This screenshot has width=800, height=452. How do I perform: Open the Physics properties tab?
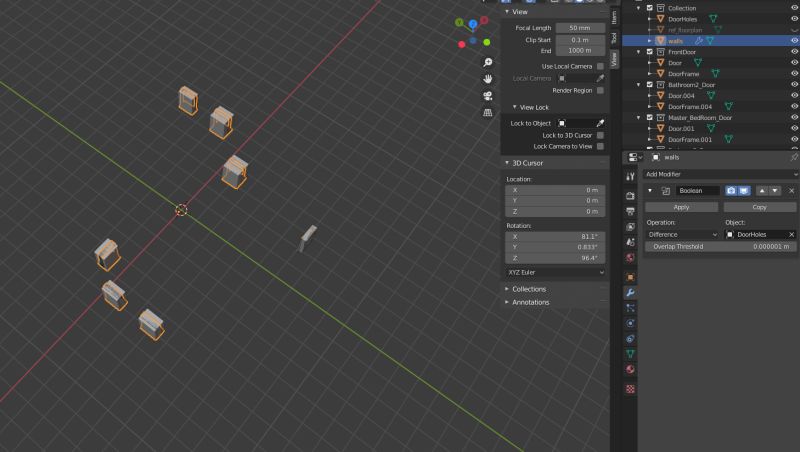pos(630,323)
